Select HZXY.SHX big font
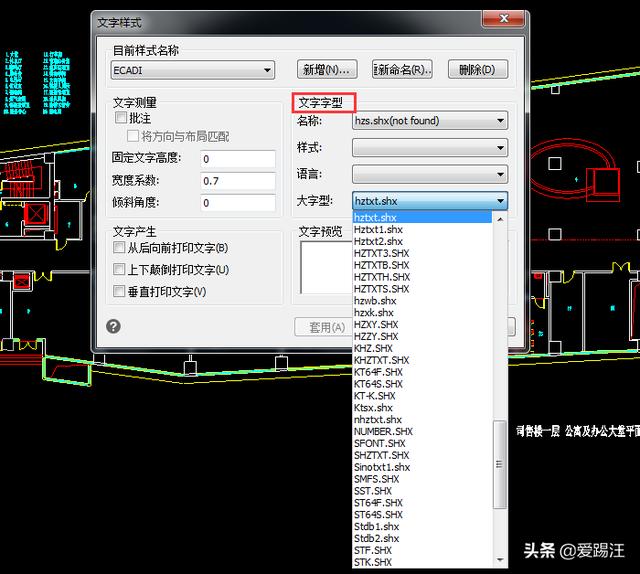Image resolution: width=640 pixels, height=574 pixels. pos(422,324)
